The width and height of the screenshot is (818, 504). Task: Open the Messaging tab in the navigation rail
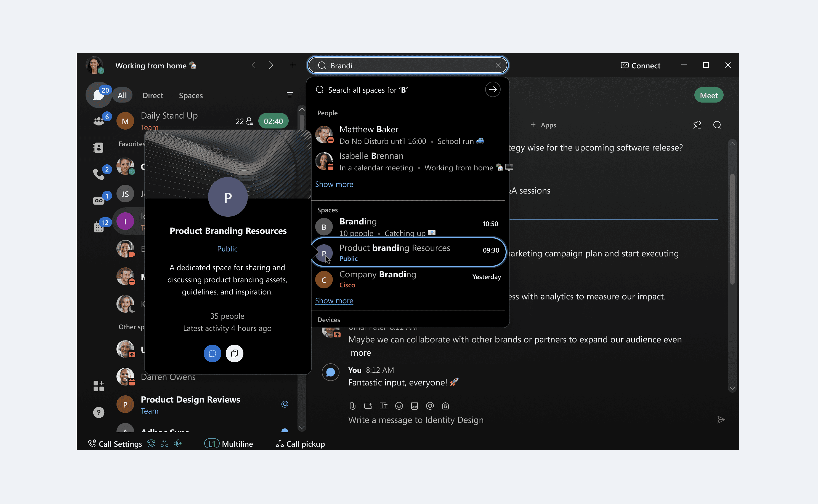point(99,95)
